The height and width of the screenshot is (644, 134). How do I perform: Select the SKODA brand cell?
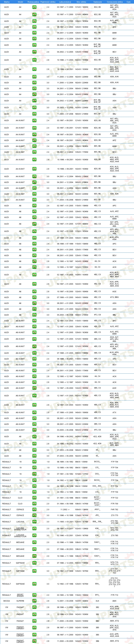point(7,601)
